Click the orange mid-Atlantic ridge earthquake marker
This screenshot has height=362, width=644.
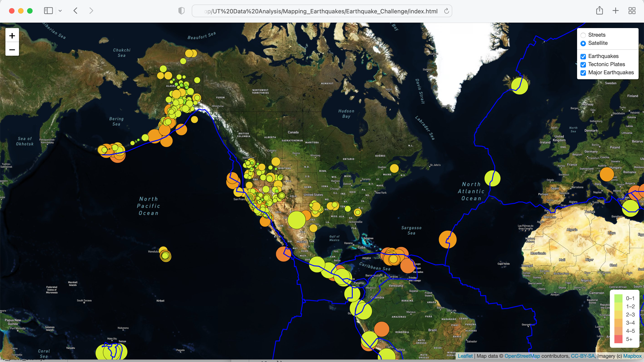click(x=447, y=239)
